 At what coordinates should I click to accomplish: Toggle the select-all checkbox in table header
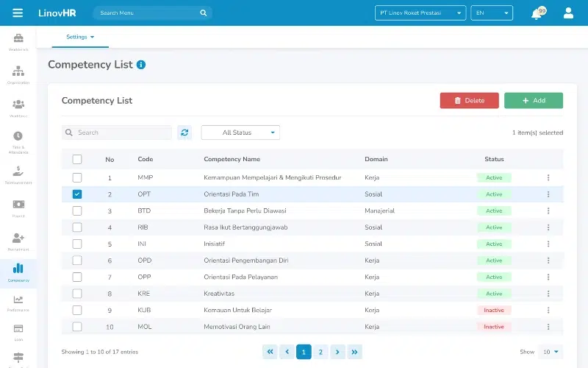[x=77, y=159]
